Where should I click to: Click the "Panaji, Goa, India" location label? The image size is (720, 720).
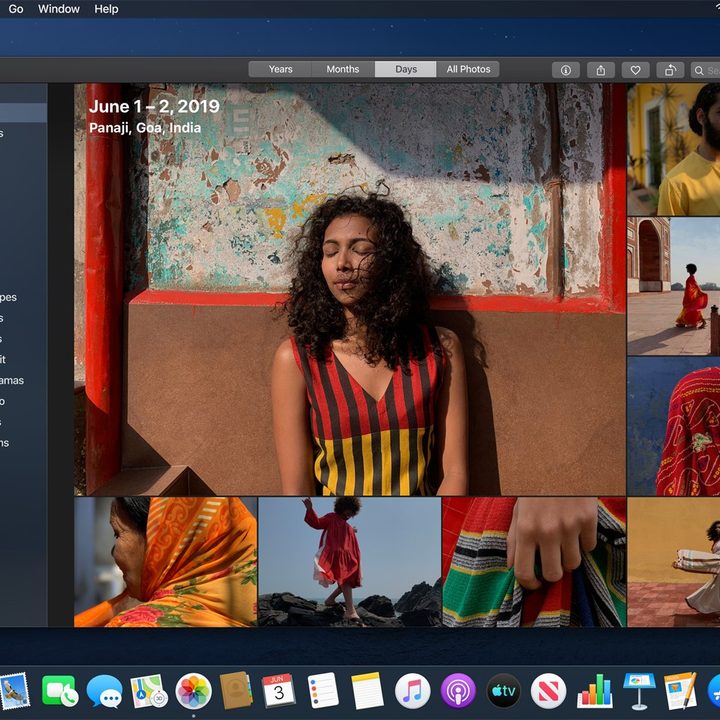coord(145,128)
